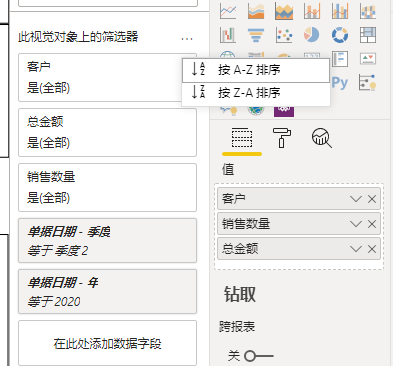Select the scatter chart visual

coord(284,35)
